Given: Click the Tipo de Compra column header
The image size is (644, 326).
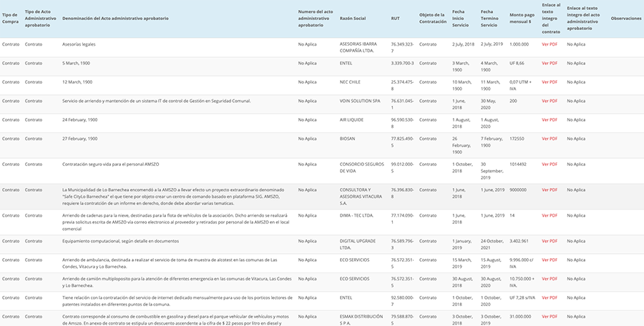Looking at the screenshot, I should point(10,19).
